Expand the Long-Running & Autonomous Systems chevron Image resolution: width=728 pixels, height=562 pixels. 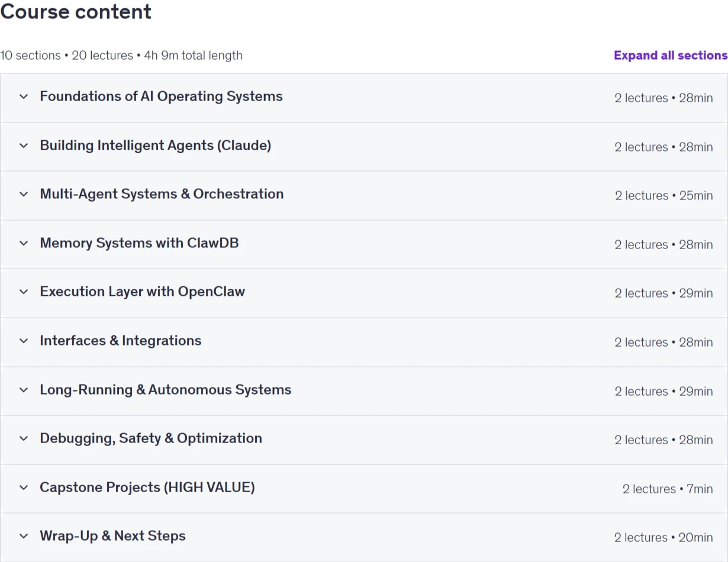click(24, 390)
